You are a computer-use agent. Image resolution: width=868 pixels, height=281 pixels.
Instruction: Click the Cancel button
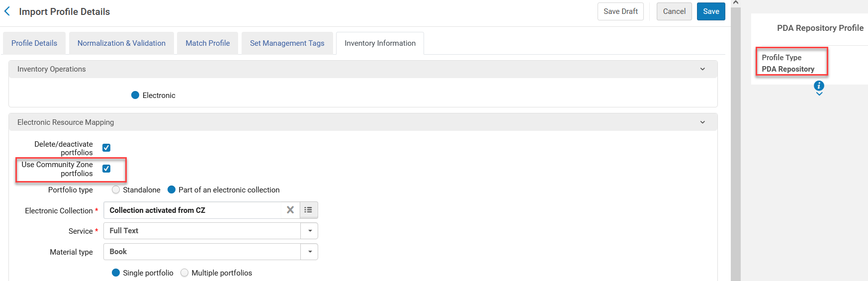[674, 11]
